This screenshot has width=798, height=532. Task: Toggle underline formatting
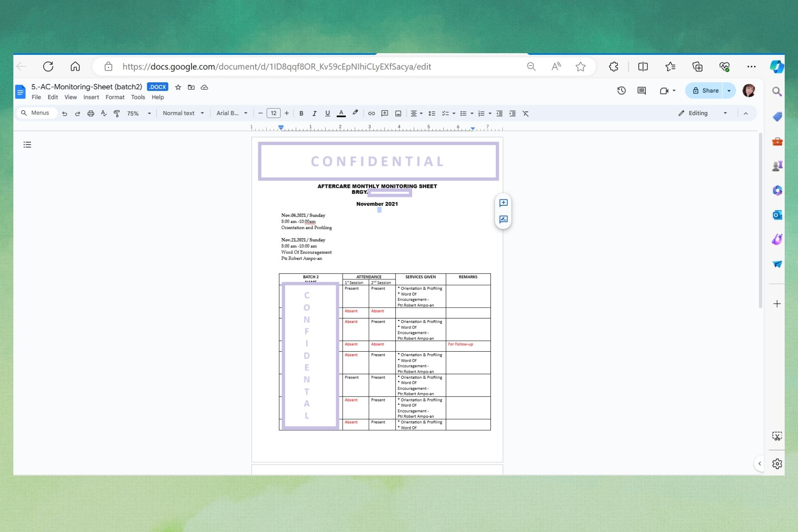click(x=328, y=113)
